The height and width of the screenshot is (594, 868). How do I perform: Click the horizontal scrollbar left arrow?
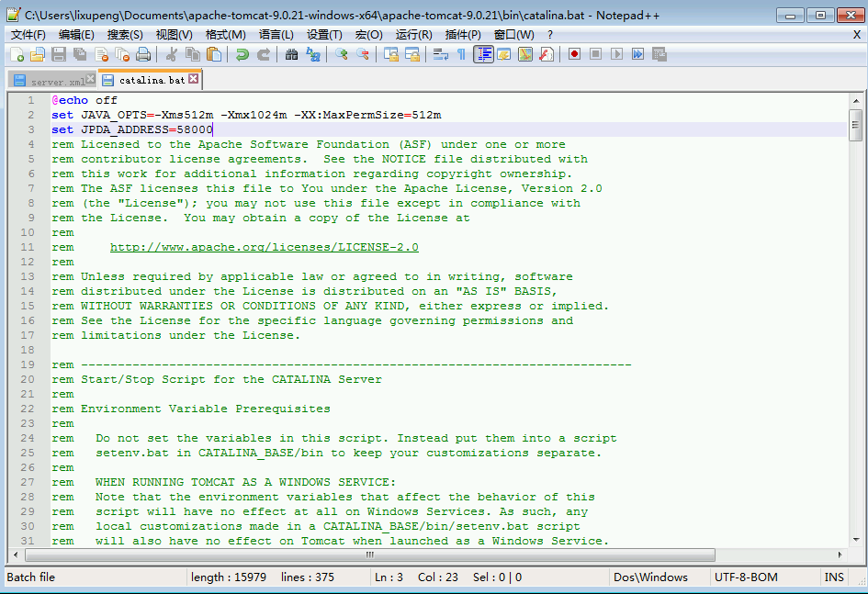click(16, 555)
